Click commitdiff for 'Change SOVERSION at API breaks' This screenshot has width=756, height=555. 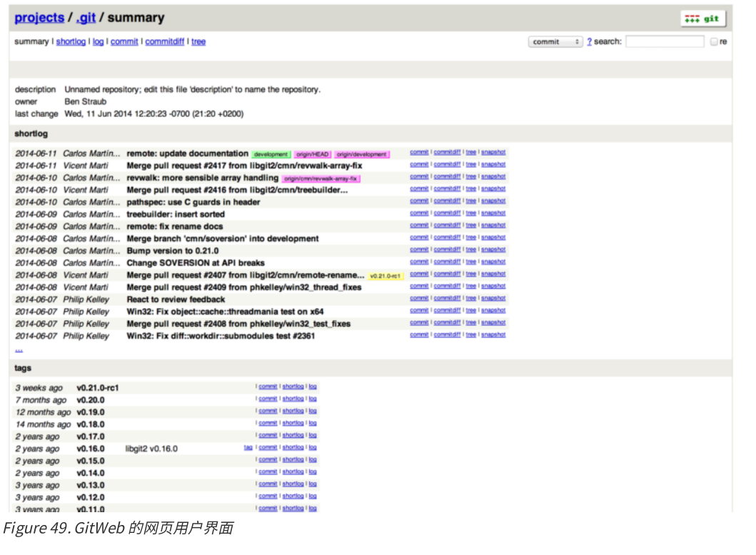click(x=447, y=262)
